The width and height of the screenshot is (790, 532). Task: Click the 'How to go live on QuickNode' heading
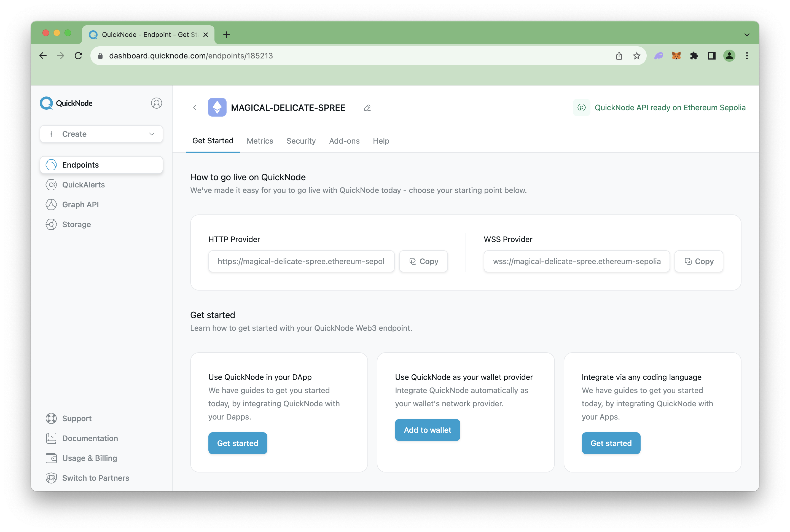(x=248, y=177)
